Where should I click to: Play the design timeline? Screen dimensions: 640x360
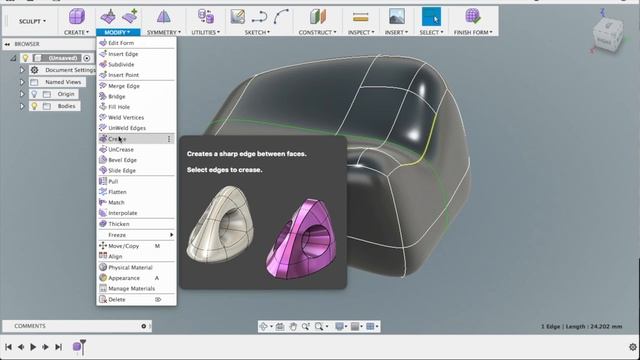point(33,347)
